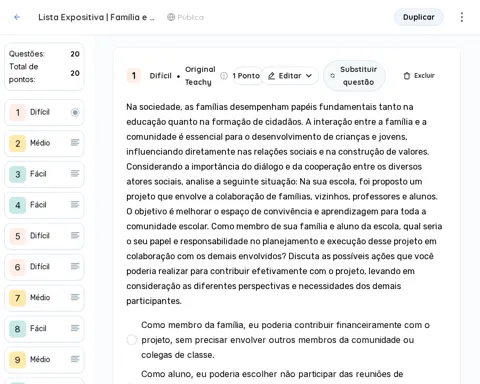This screenshot has height=384, width=480.
Task: Click the globe icon beside Pública
Action: click(171, 17)
